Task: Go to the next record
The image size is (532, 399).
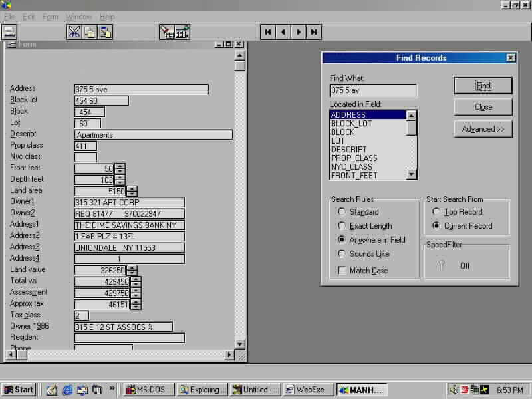Action: click(299, 31)
